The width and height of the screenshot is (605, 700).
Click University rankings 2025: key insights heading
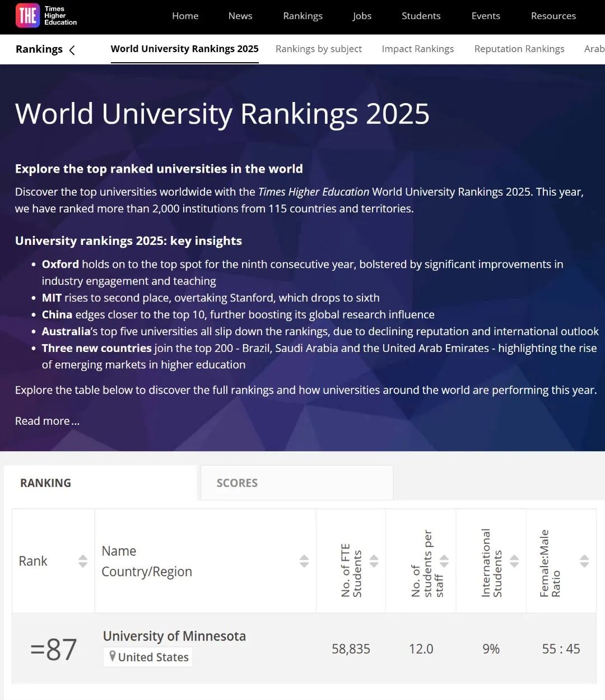point(129,241)
